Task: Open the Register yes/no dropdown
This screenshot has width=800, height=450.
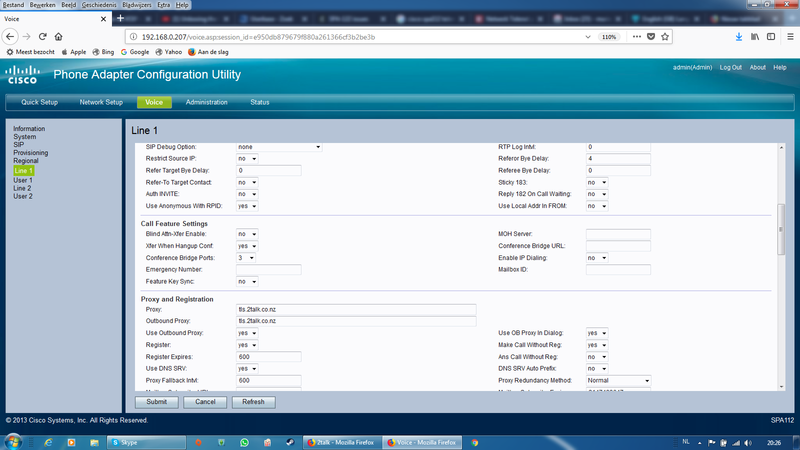Action: tap(247, 344)
